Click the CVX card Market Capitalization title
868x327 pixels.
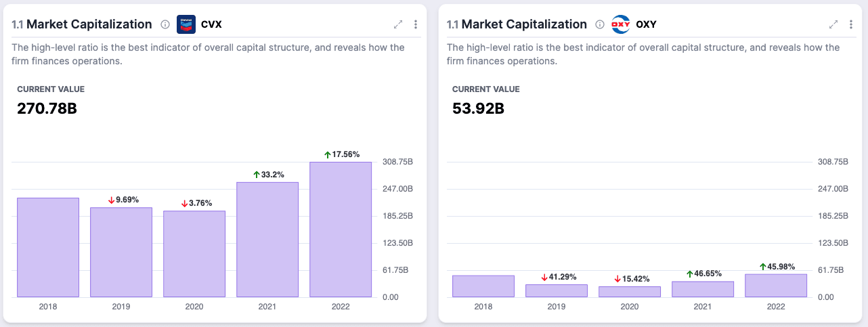point(89,24)
